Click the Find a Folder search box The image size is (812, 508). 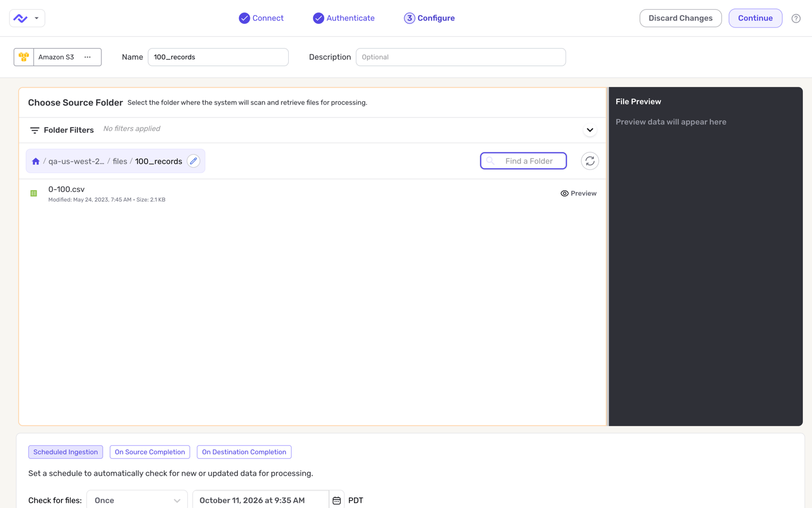pyautogui.click(x=523, y=161)
